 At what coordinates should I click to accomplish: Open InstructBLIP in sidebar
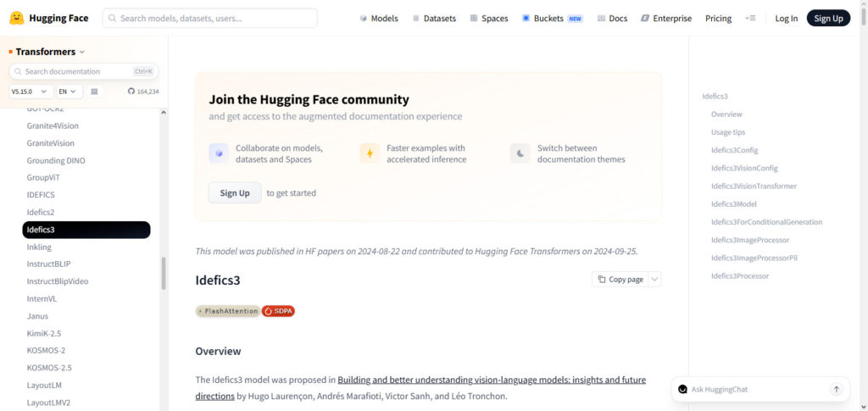(48, 264)
